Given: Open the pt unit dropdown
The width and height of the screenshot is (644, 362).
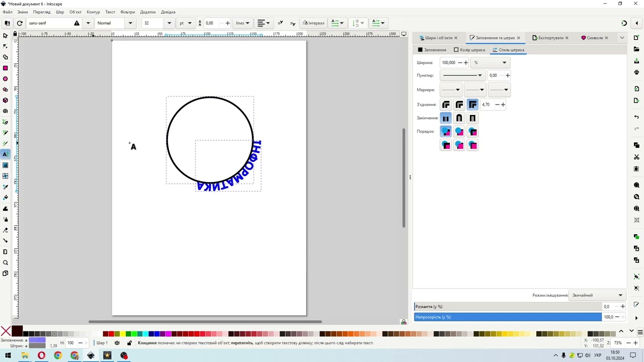Looking at the screenshot, I should pyautogui.click(x=186, y=23).
